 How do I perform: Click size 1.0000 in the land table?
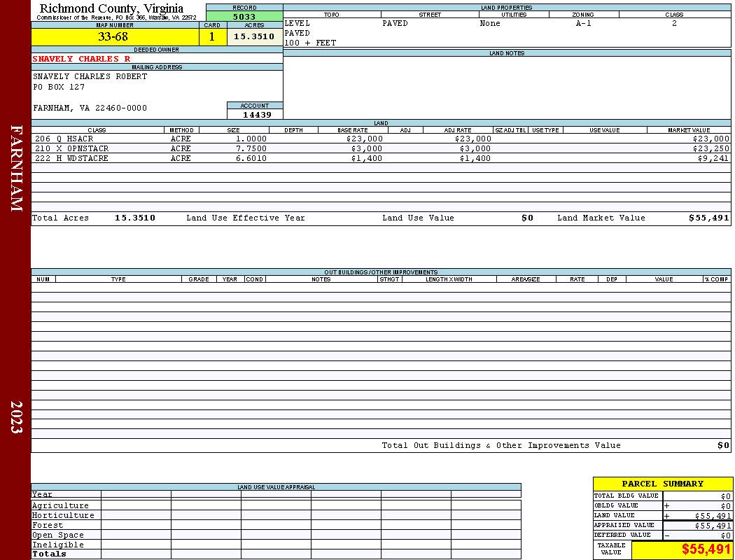click(251, 139)
